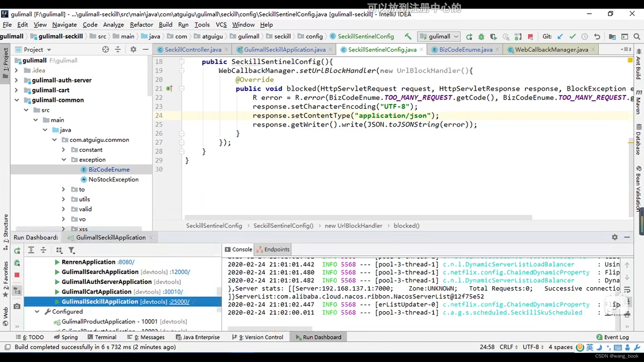
Task: Click red Stop icon in Run Dashboard sidebar
Action: pyautogui.click(x=17, y=275)
